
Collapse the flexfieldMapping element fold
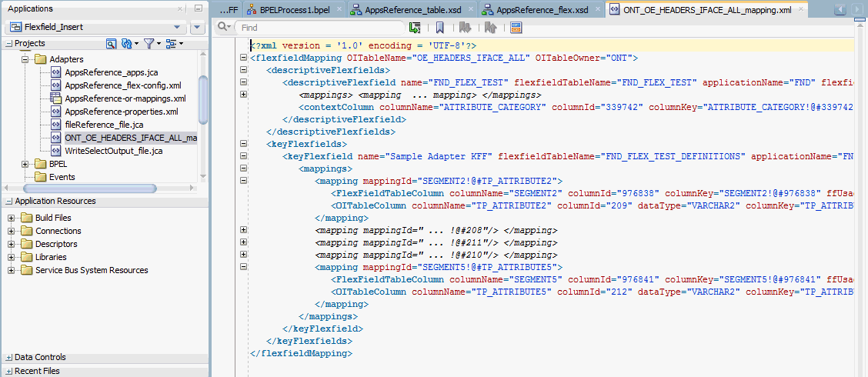click(242, 58)
